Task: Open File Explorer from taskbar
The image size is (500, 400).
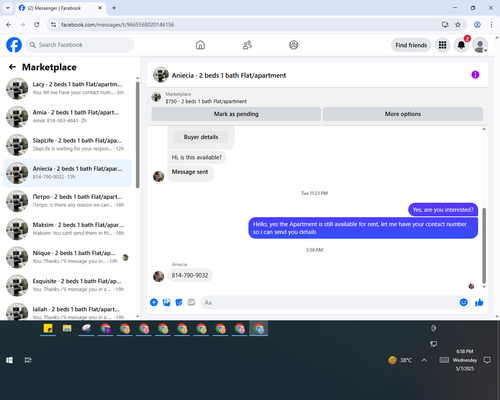Action: tap(67, 329)
